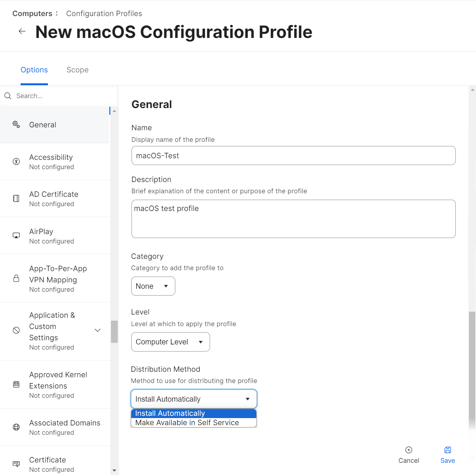Switch to the Scope tab
This screenshot has width=476, height=475.
pyautogui.click(x=78, y=70)
